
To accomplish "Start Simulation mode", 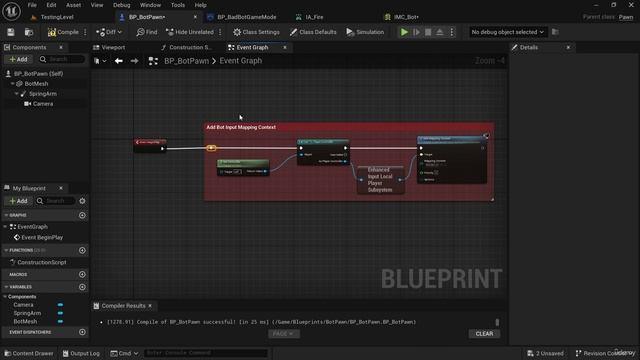I will 365,32.
